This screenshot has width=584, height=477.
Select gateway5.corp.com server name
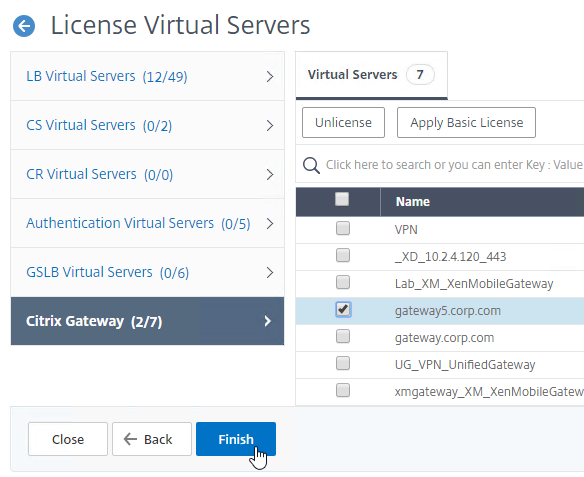(448, 311)
